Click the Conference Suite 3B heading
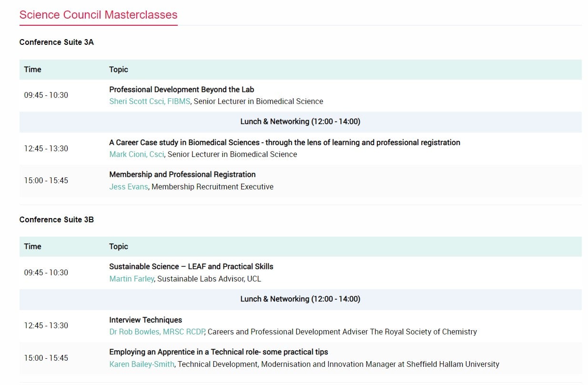The height and width of the screenshot is (385, 588). tap(56, 219)
